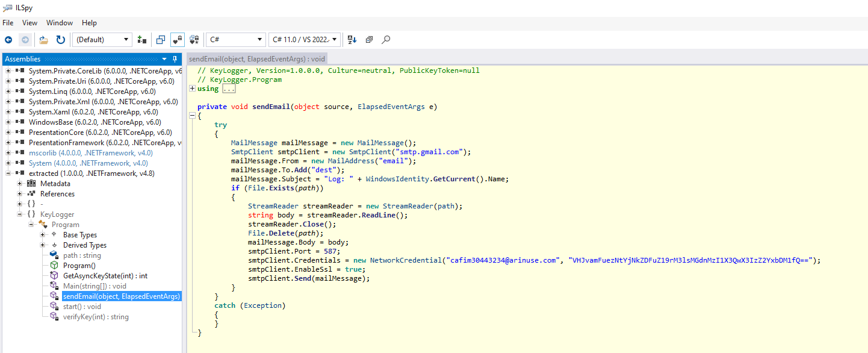Open the C# language dropdown
868x353 pixels.
click(x=235, y=40)
